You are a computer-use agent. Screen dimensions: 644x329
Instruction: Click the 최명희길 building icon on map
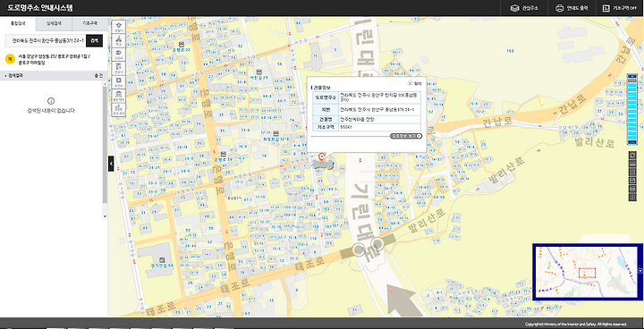click(276, 133)
